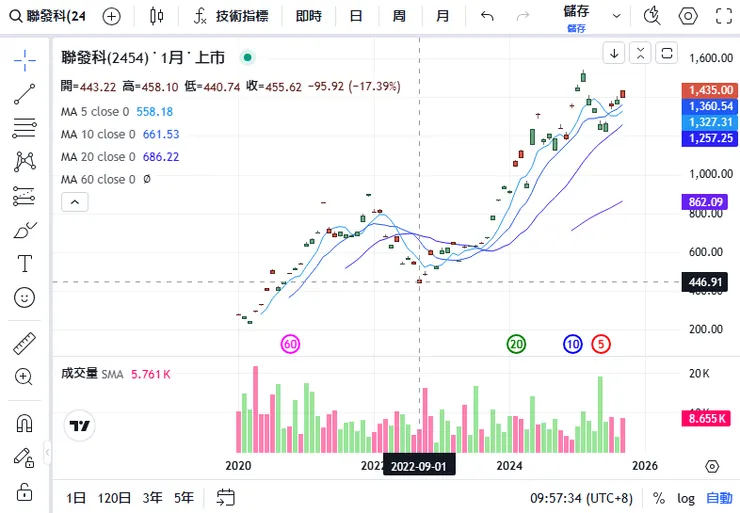Click the magenta 60 circle marker
740x513 pixels.
click(290, 344)
